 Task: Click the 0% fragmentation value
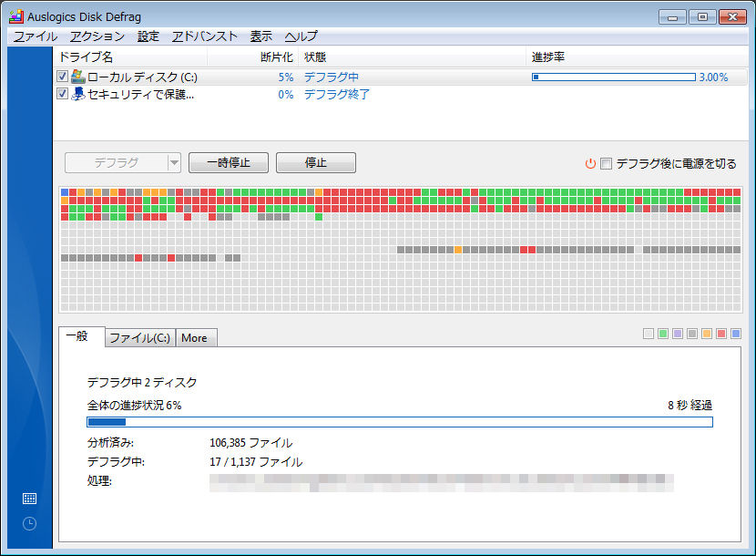(x=286, y=94)
